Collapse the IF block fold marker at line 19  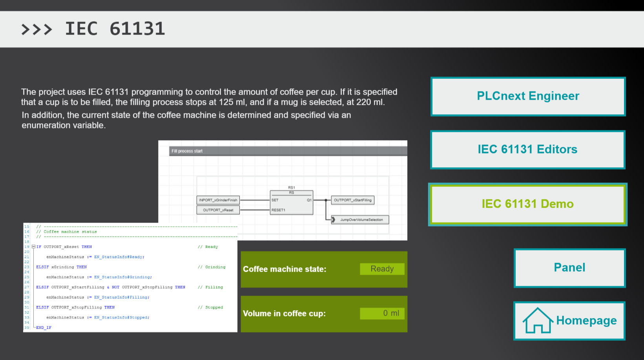coord(33,247)
